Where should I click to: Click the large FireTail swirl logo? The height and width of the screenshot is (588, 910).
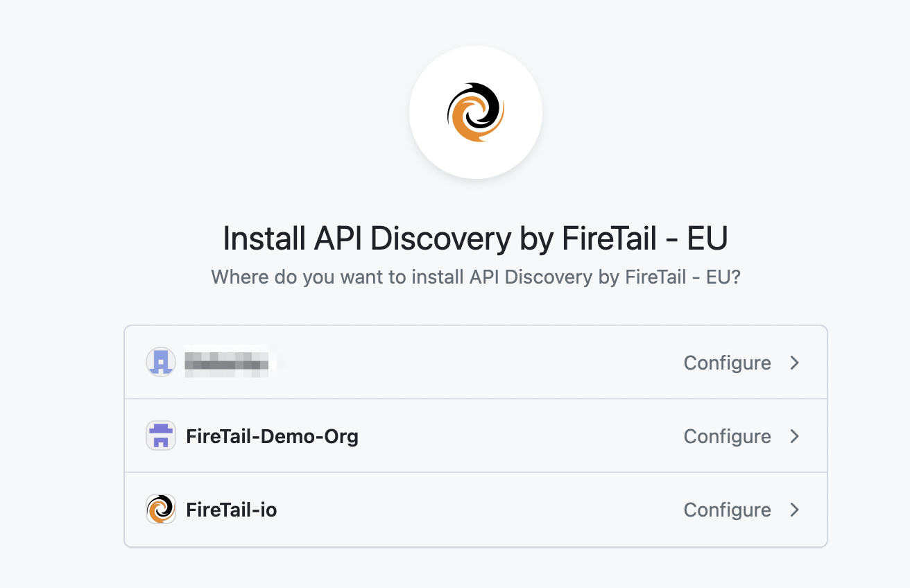tap(476, 112)
